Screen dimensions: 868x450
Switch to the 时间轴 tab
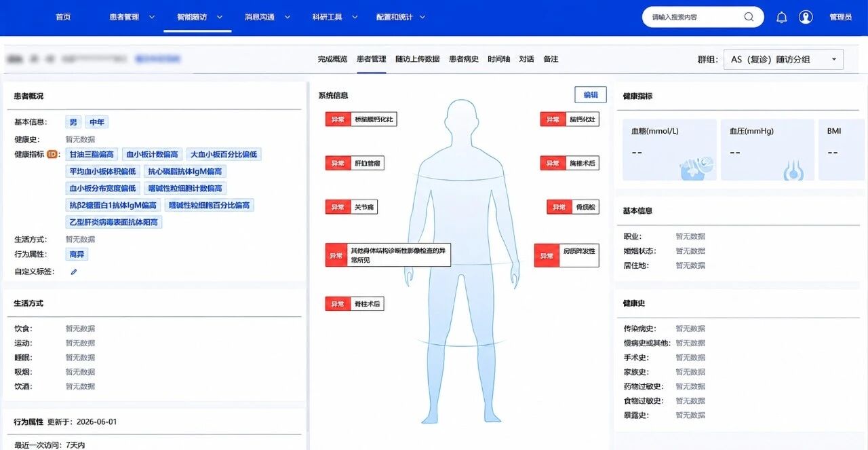pyautogui.click(x=499, y=59)
